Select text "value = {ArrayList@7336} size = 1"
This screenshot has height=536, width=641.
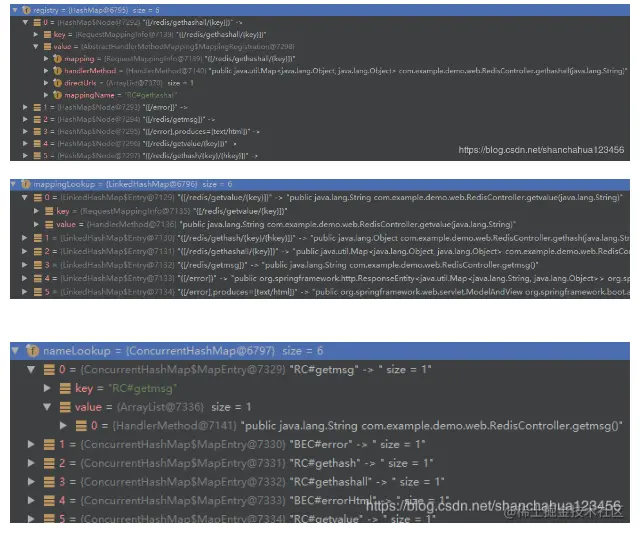(x=163, y=407)
